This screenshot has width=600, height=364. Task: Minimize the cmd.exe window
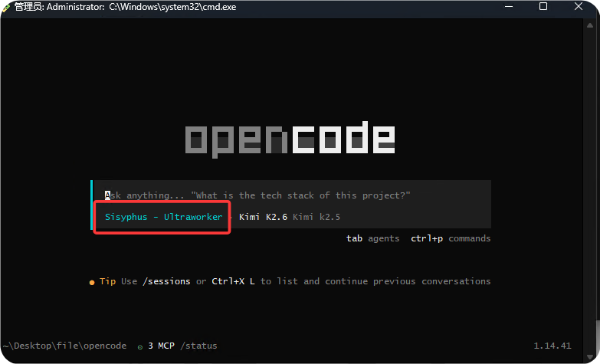coord(509,6)
